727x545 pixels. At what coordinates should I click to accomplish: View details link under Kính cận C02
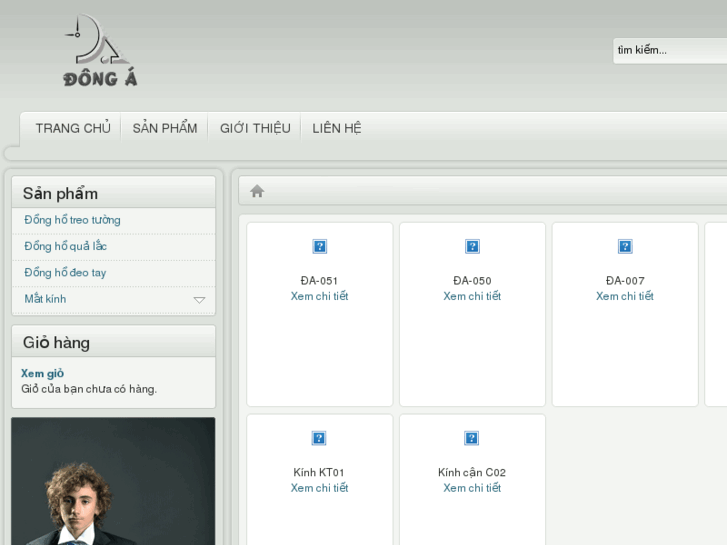click(472, 488)
